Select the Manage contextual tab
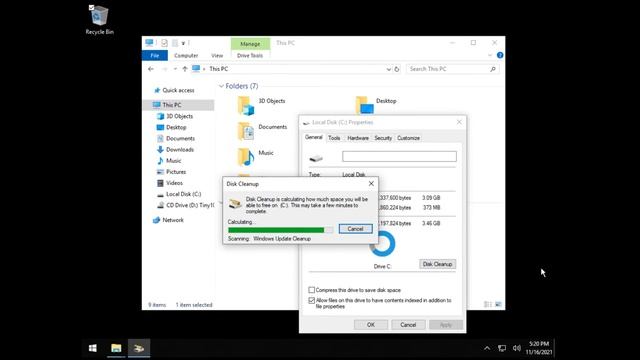The height and width of the screenshot is (360, 640). [250, 43]
